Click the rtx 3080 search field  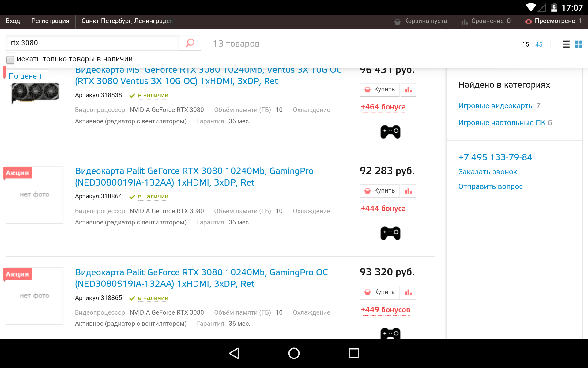click(x=92, y=43)
